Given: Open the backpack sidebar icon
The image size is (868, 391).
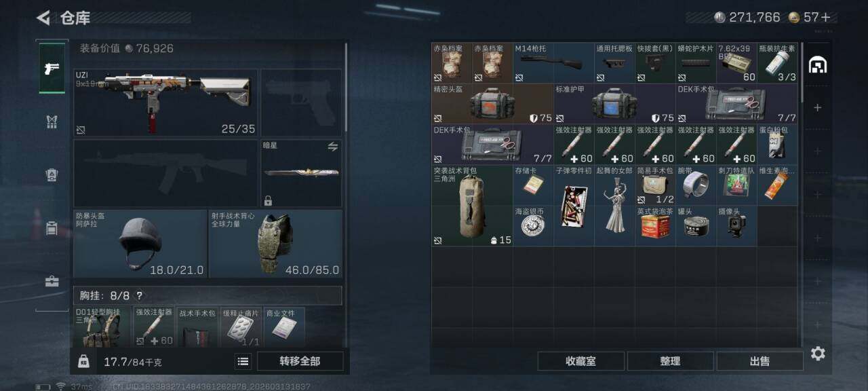Looking at the screenshot, I should pyautogui.click(x=52, y=174).
